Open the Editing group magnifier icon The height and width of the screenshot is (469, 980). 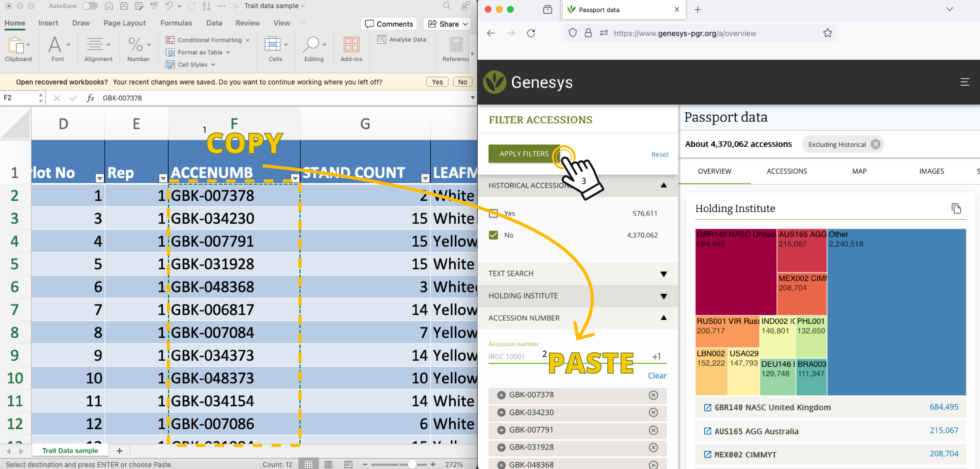point(311,45)
